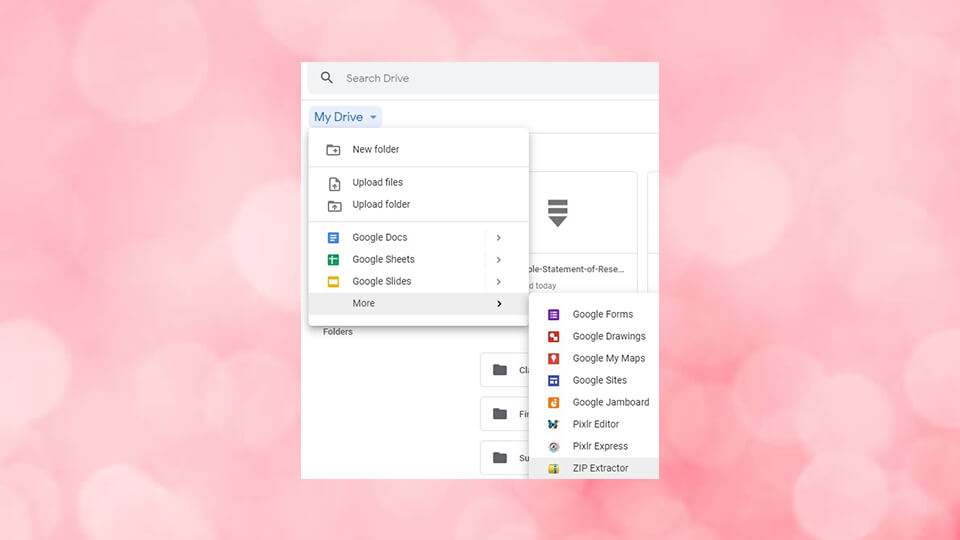Screen dimensions: 960x540
Task: Click the ZIP Extractor icon
Action: (553, 469)
